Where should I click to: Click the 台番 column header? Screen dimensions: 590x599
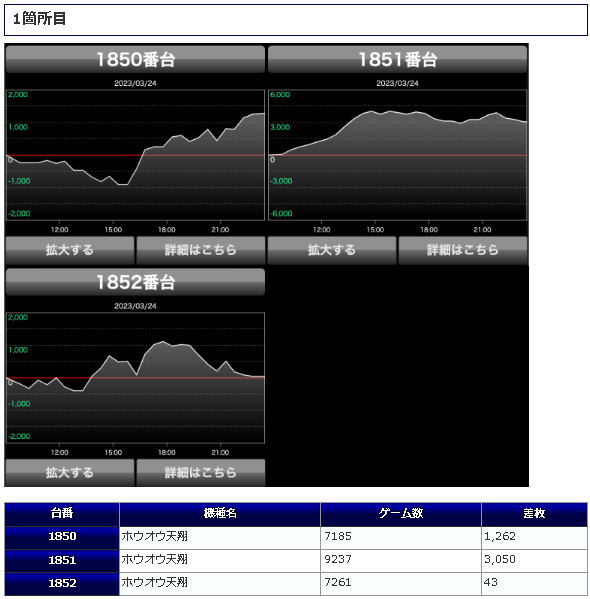[x=62, y=514]
